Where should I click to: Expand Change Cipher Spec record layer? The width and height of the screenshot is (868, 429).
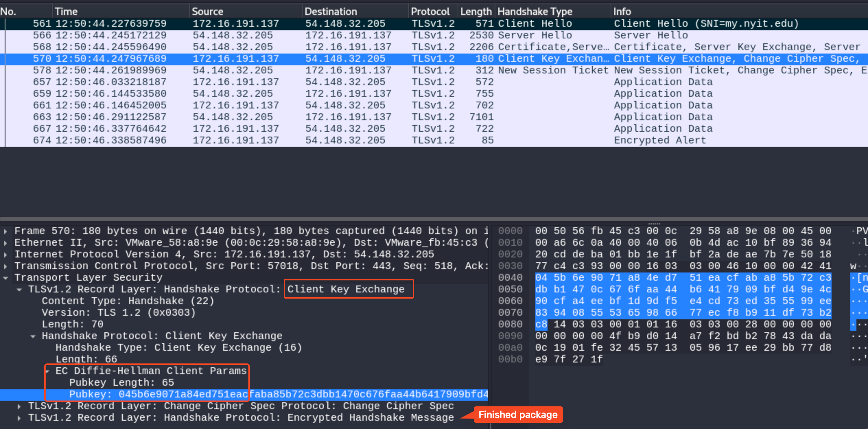pos(19,406)
